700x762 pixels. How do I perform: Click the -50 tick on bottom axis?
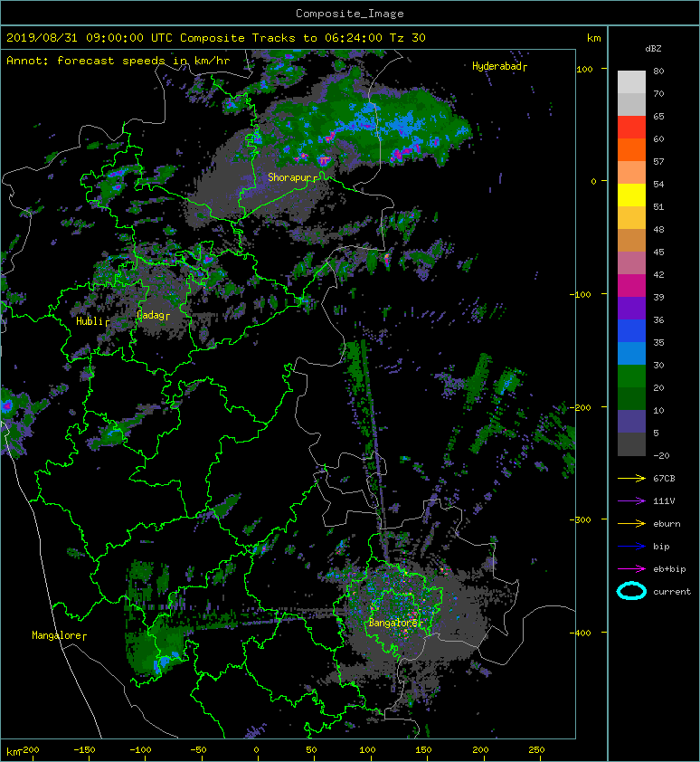click(x=198, y=750)
